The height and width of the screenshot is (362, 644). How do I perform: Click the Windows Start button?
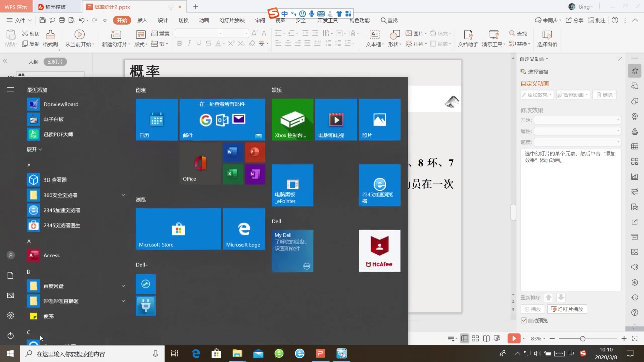(10, 354)
